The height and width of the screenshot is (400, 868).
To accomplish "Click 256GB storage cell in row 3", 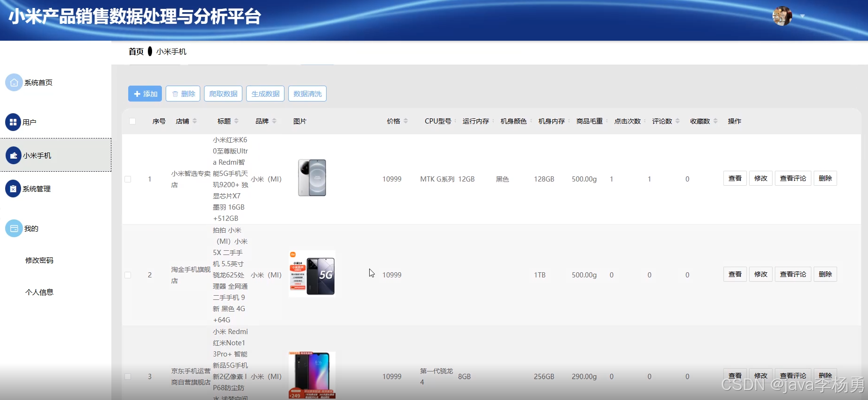I will coord(544,377).
